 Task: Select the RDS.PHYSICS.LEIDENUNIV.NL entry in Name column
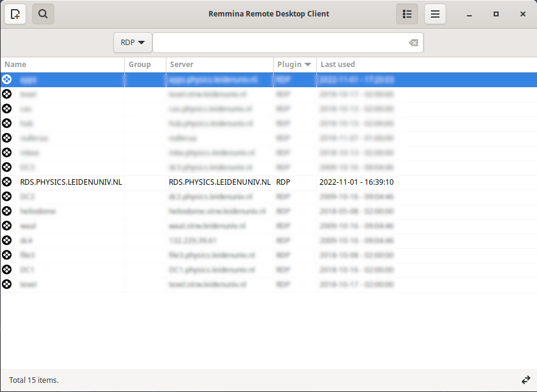tap(71, 182)
